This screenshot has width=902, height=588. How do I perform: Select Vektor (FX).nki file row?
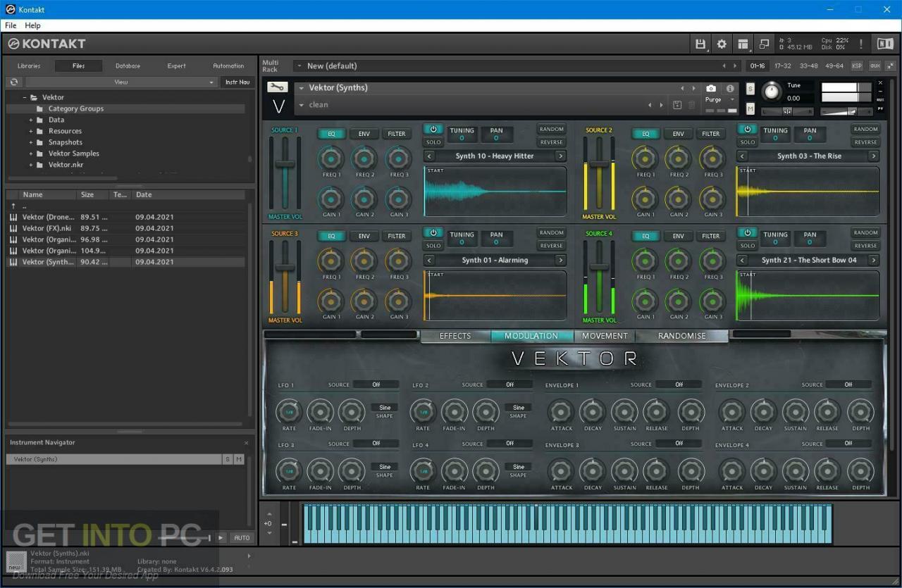[125, 228]
